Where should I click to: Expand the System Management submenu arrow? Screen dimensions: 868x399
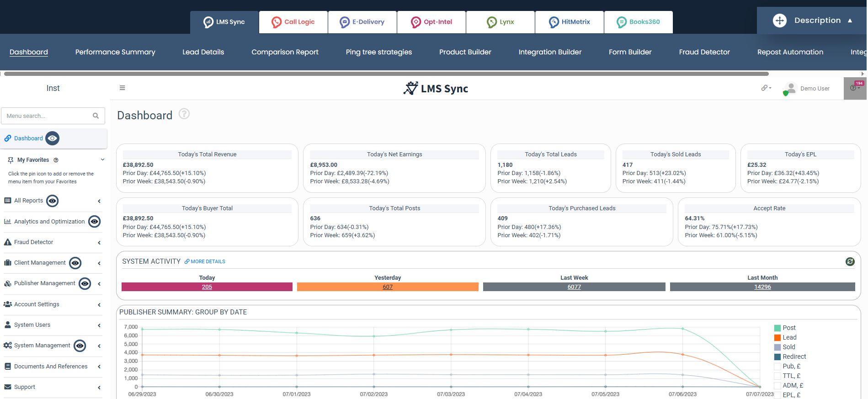tap(99, 346)
